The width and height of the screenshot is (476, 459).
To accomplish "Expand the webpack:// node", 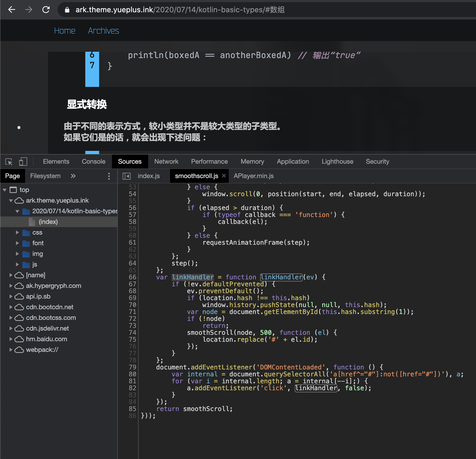I will tap(11, 350).
